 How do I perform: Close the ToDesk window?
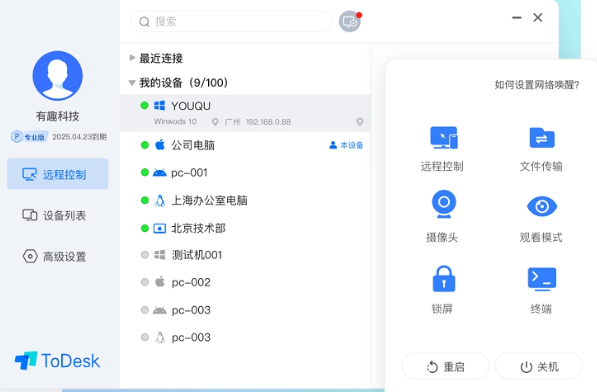(x=538, y=18)
